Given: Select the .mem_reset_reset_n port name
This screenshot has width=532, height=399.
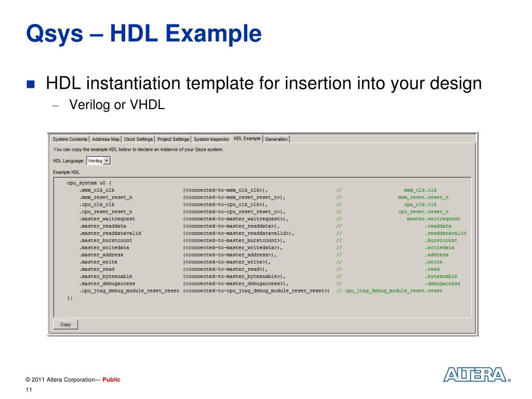Looking at the screenshot, I should point(105,197).
